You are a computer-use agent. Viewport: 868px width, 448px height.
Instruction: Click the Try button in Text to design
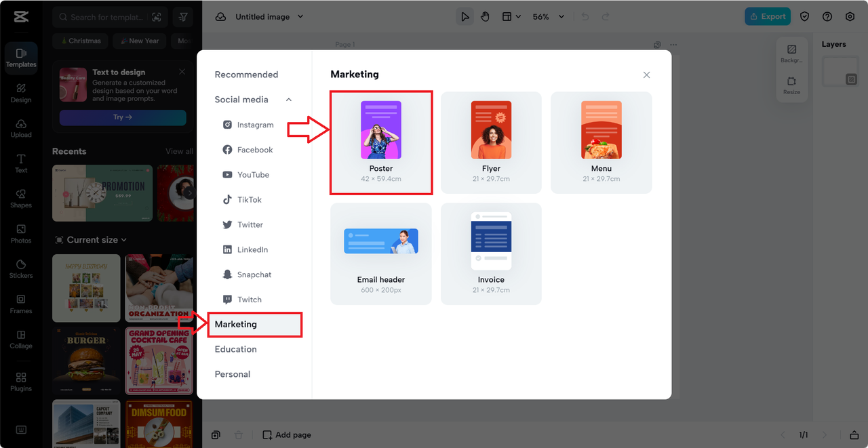tap(123, 117)
